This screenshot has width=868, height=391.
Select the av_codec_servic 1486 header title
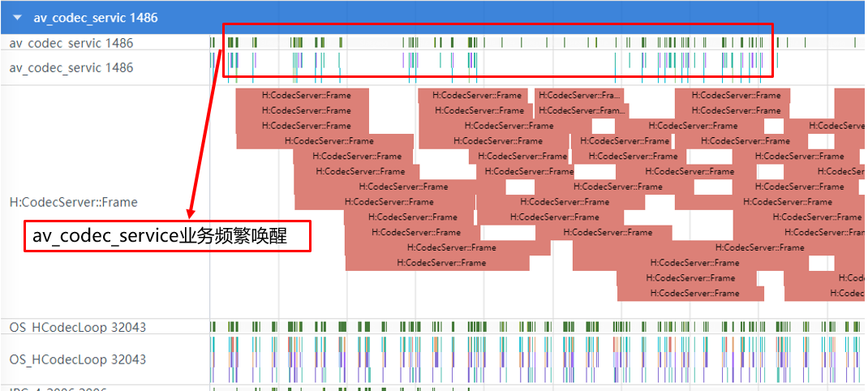coord(95,18)
